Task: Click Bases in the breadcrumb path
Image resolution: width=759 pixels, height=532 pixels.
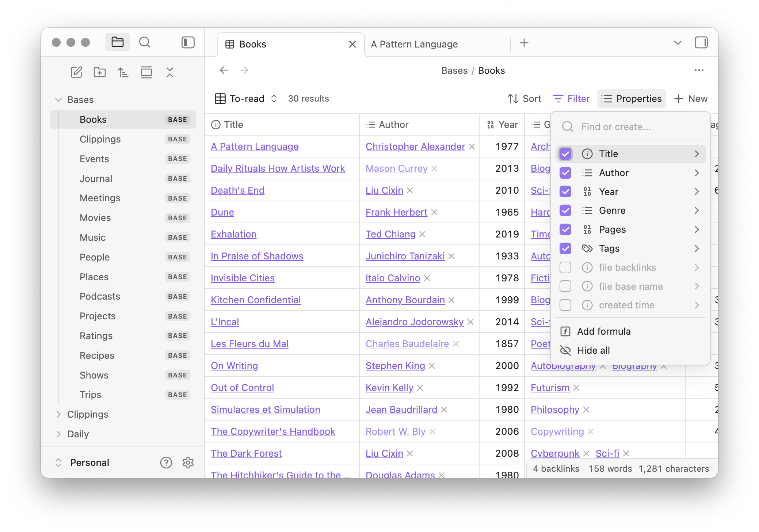Action: coord(454,71)
